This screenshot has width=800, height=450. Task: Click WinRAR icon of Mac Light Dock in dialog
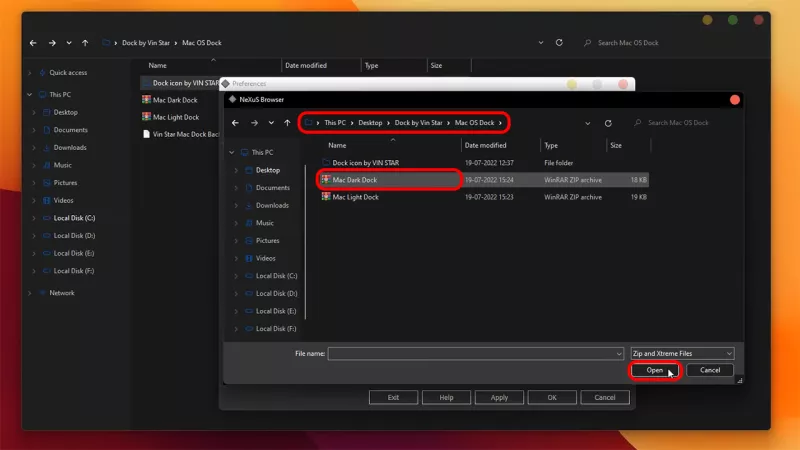coord(326,196)
